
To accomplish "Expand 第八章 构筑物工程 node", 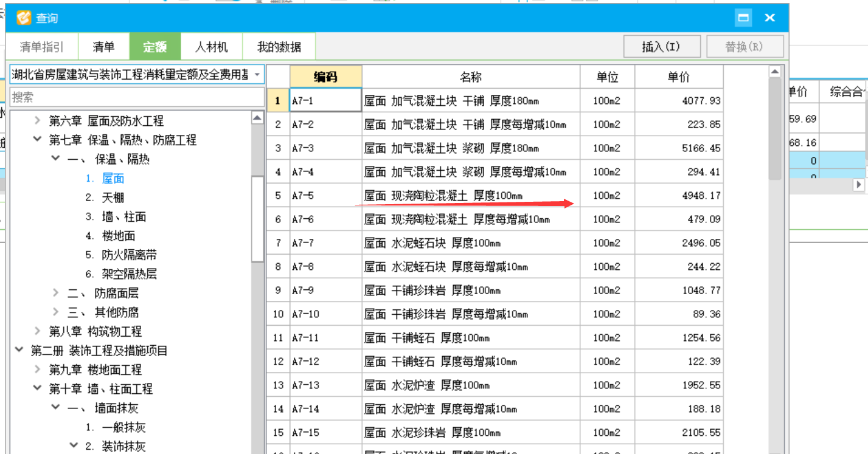I will tap(38, 331).
